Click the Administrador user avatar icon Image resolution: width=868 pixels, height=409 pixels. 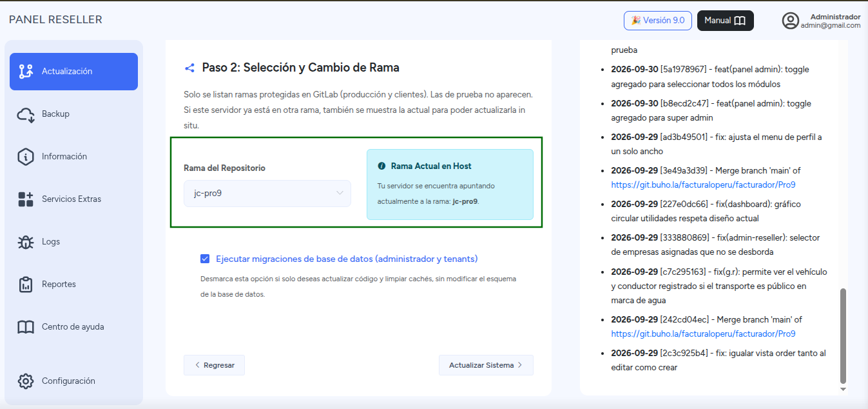(x=791, y=21)
